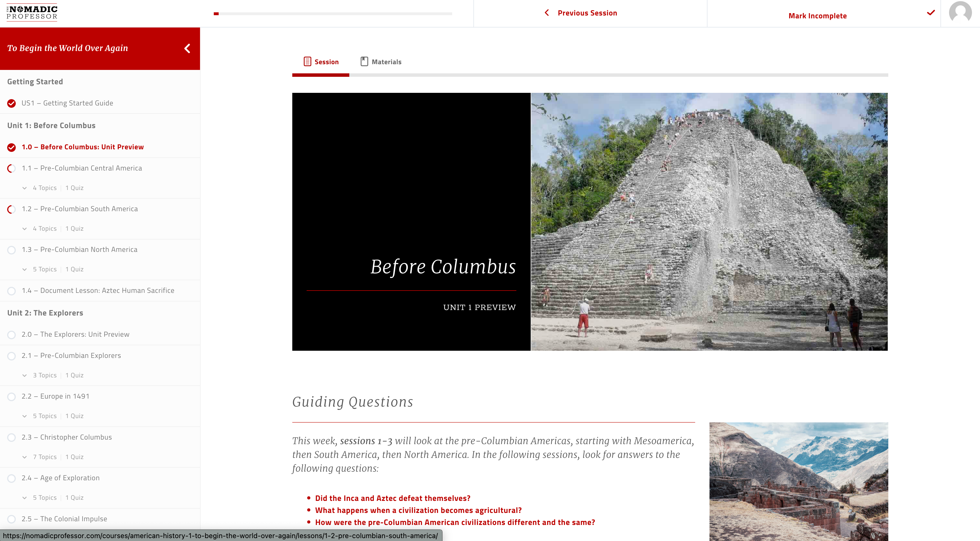Click the Before Columbus pyramid banner image
This screenshot has height=541, width=980.
(x=709, y=222)
